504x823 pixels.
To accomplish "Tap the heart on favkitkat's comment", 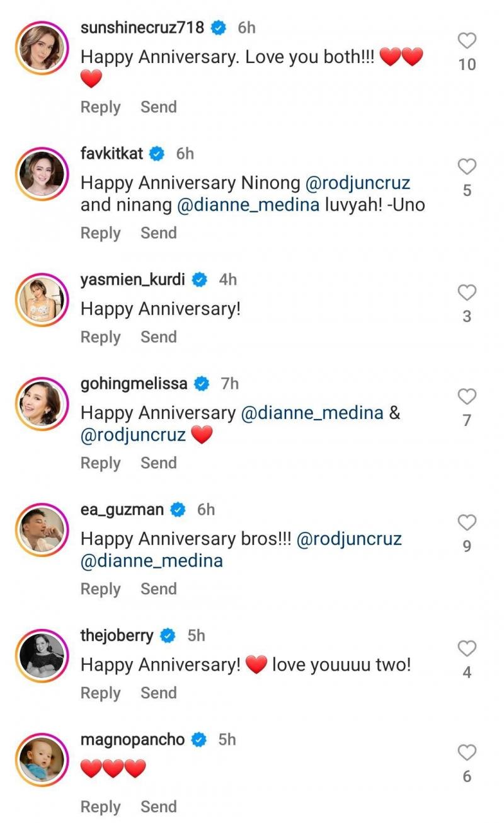I will [x=467, y=167].
